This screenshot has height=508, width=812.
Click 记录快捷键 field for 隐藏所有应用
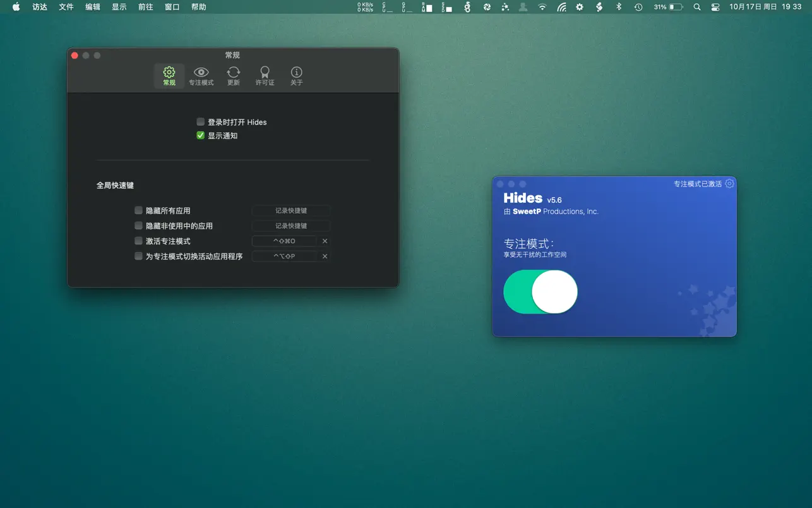pos(291,210)
